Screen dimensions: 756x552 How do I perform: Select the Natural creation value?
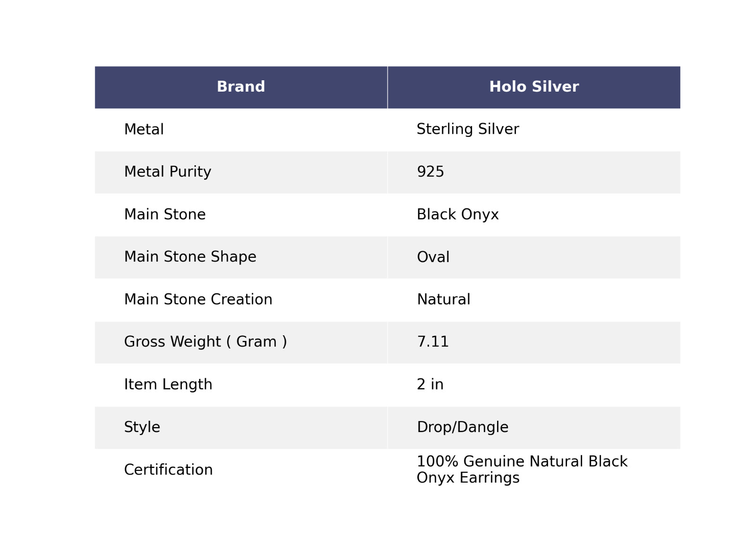click(443, 299)
